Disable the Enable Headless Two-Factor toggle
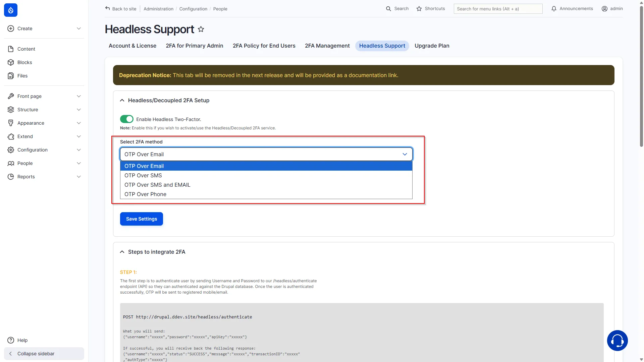Image resolution: width=644 pixels, height=362 pixels. tap(127, 119)
